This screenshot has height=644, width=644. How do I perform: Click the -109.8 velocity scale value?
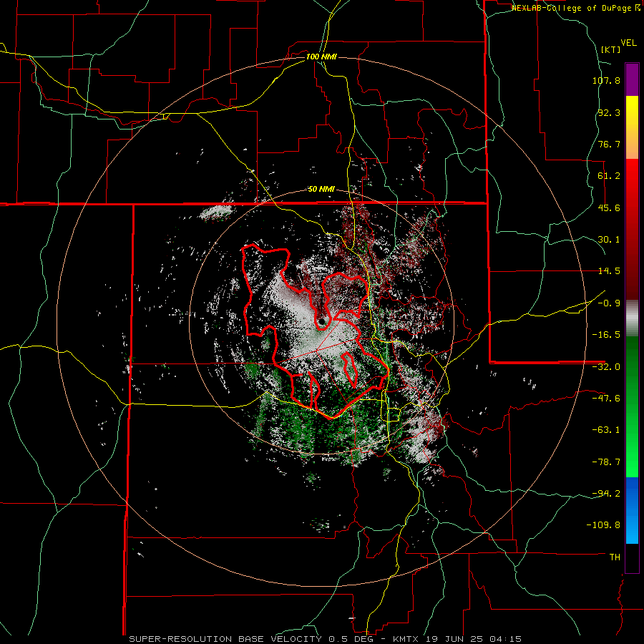(603, 525)
